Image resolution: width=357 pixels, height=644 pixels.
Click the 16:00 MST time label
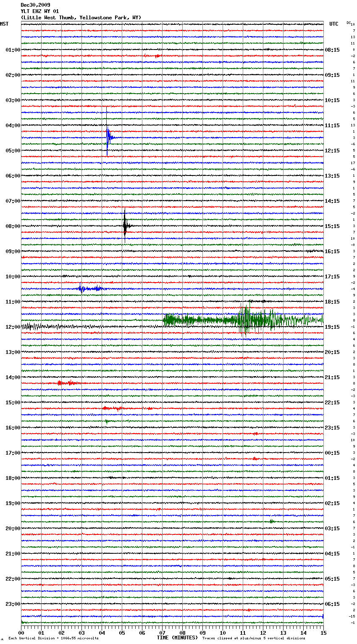coord(13,428)
